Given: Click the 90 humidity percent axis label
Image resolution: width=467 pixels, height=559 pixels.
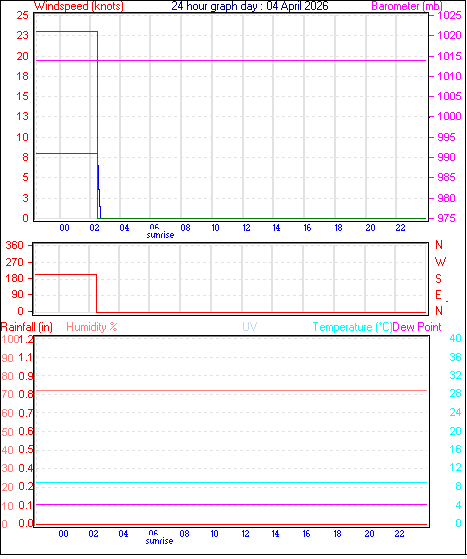Looking at the screenshot, I should point(7,358).
